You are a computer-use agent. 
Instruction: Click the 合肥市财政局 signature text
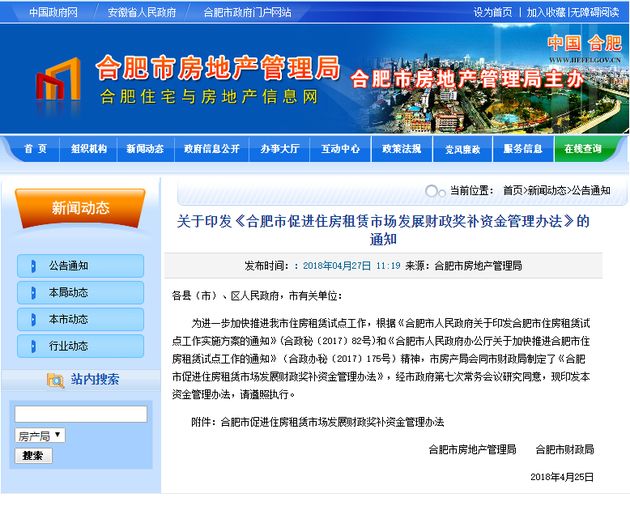tap(565, 449)
